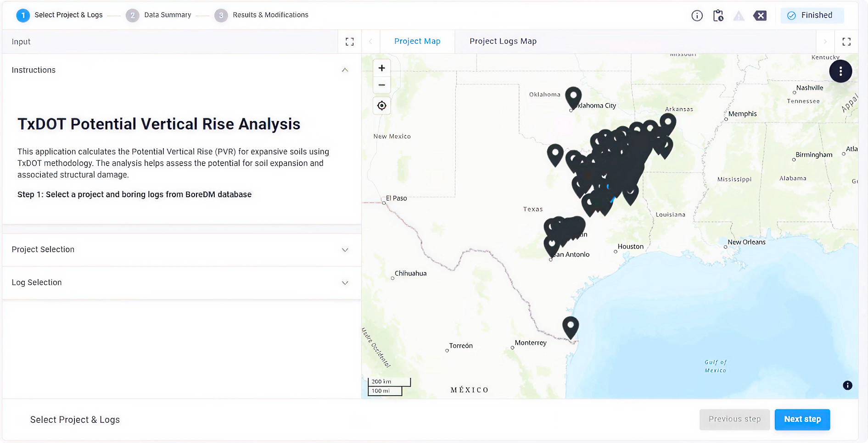This screenshot has width=868, height=443.
Task: Click the New Orleans map label
Action: point(746,242)
